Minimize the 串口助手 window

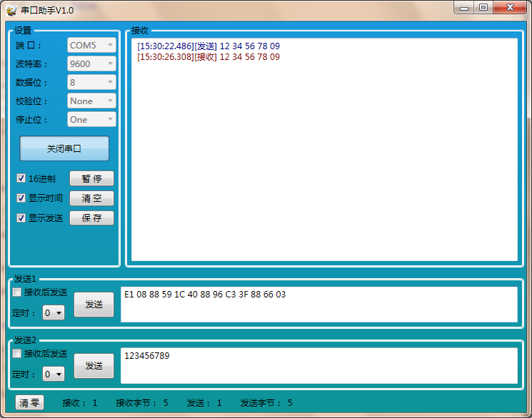click(x=464, y=8)
